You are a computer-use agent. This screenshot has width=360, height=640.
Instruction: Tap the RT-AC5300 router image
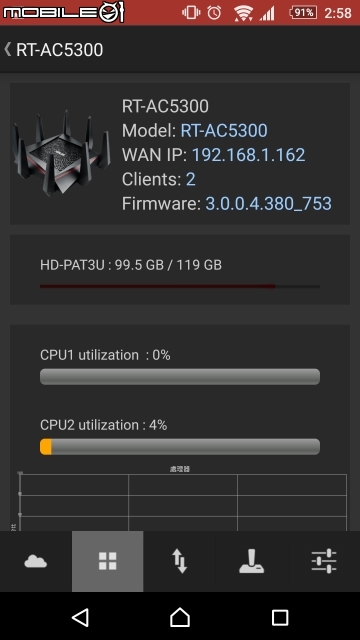pos(61,153)
